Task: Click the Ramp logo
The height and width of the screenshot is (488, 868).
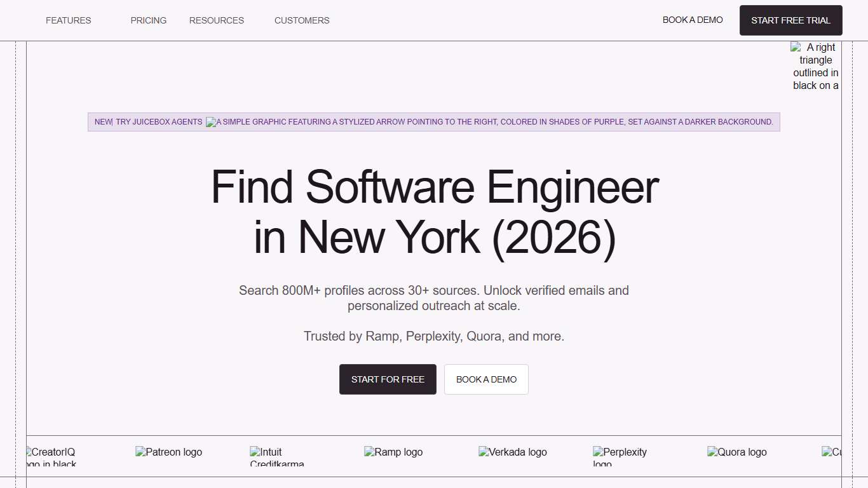Action: click(x=393, y=452)
